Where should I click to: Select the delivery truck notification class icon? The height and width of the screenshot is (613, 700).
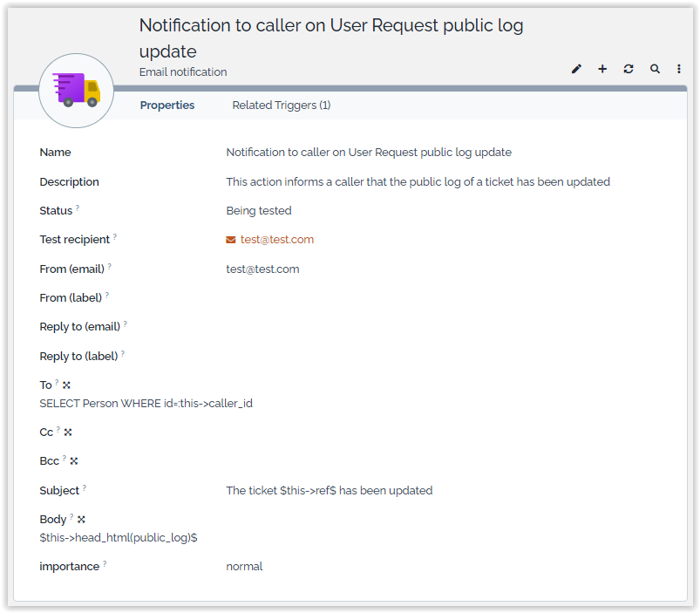point(76,91)
